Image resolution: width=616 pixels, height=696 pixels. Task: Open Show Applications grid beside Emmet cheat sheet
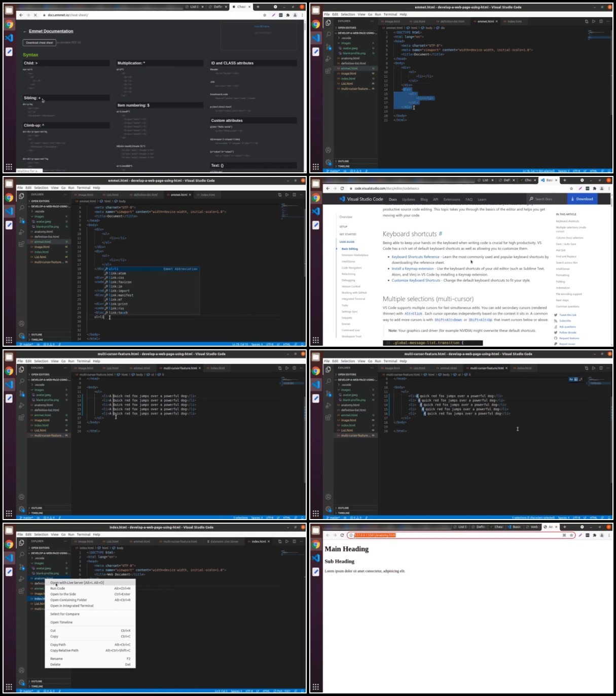(x=9, y=166)
